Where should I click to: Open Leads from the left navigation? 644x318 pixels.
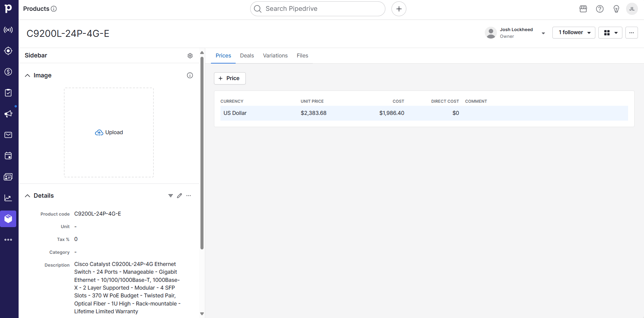[8, 30]
